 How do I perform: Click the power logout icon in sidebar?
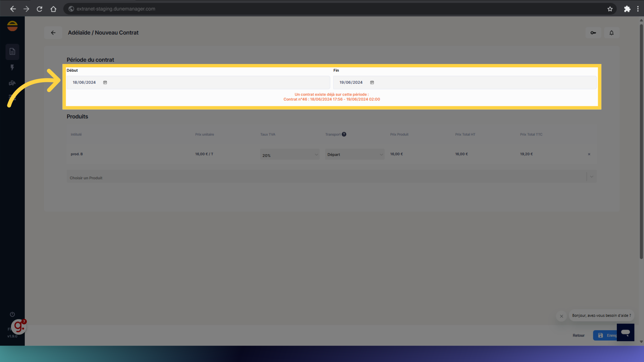pos(12,314)
